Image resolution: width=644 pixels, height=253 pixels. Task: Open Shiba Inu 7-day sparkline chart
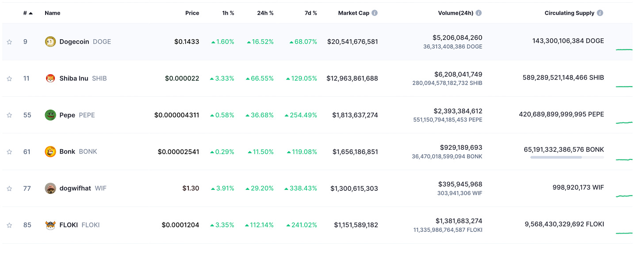point(624,86)
